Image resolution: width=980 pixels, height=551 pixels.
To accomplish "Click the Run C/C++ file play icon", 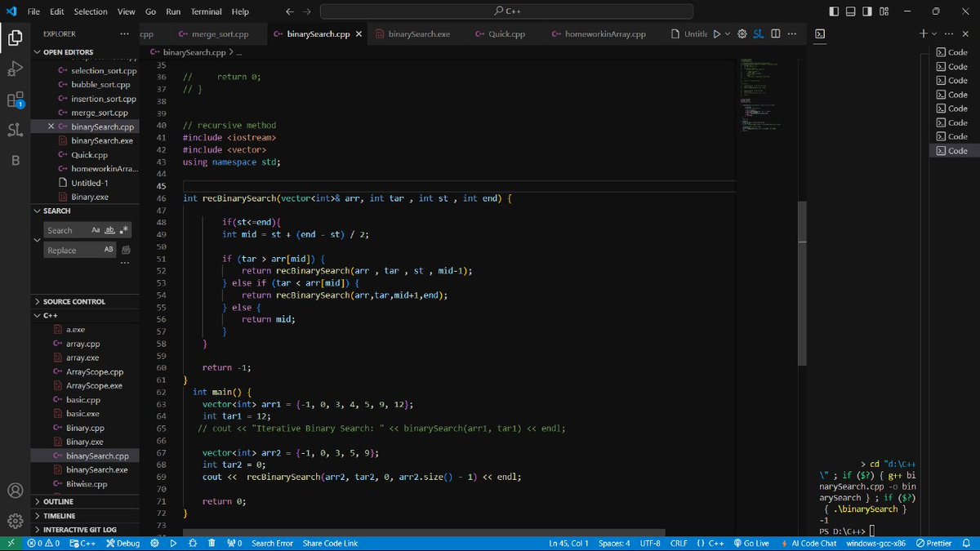I will click(716, 34).
